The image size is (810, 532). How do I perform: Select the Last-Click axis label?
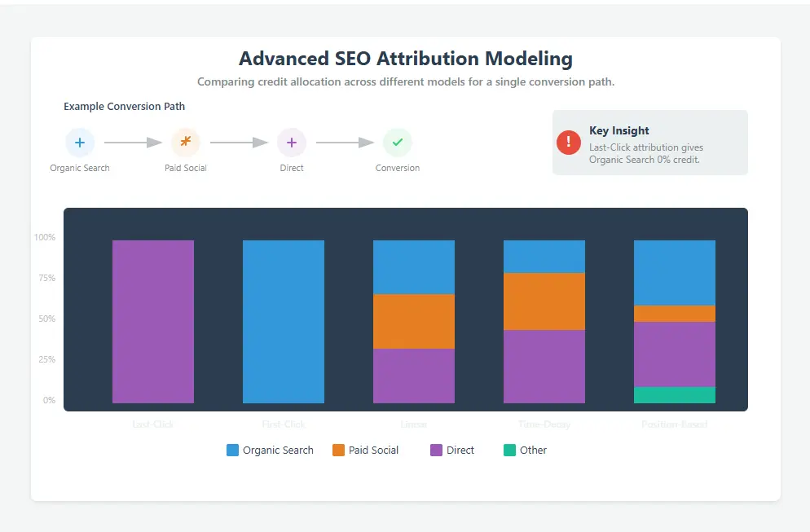(152, 424)
